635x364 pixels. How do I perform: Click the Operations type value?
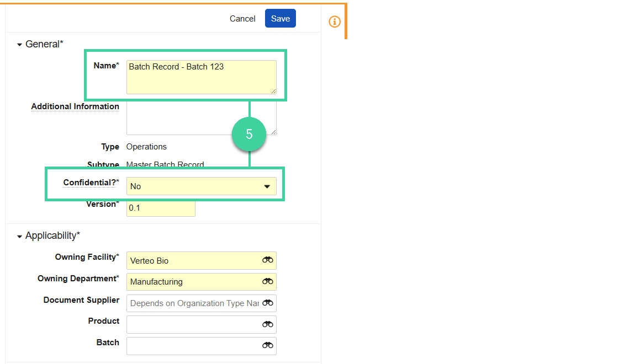(x=146, y=147)
